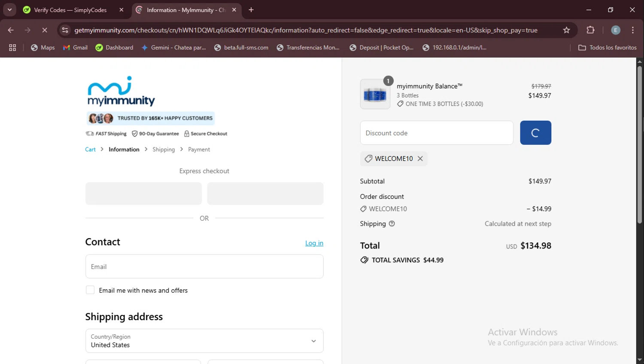Image resolution: width=644 pixels, height=364 pixels.
Task: Click the struck-through price $179.97
Action: coord(541,86)
